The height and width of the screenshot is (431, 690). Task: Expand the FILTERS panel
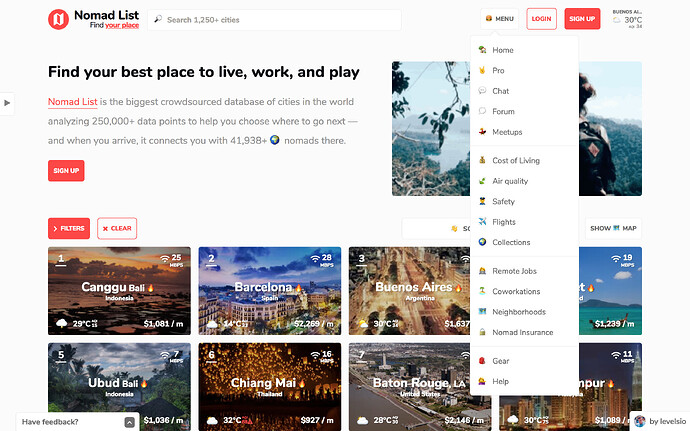pyautogui.click(x=69, y=228)
